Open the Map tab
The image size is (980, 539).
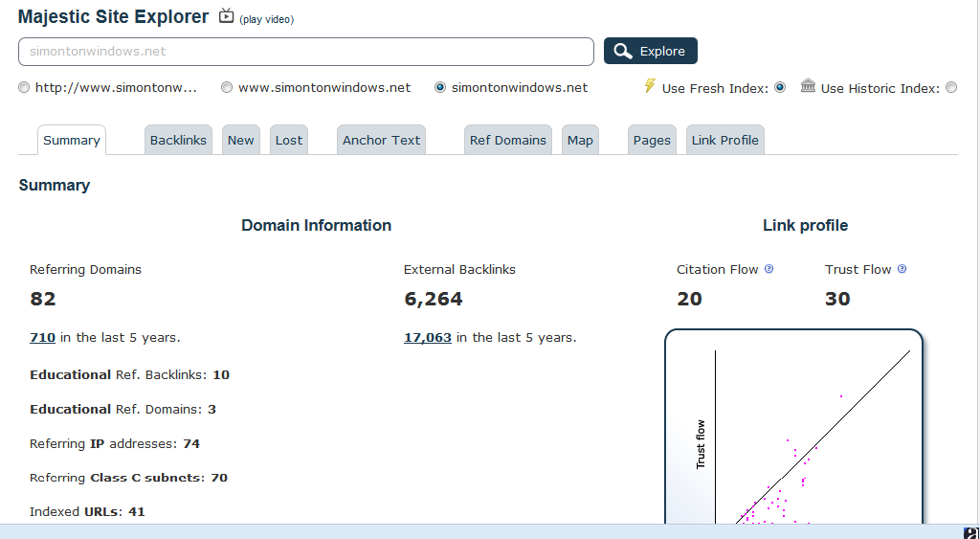point(580,140)
